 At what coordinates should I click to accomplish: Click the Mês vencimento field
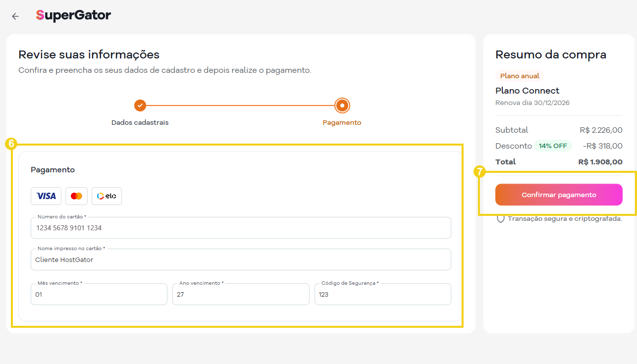(x=99, y=294)
